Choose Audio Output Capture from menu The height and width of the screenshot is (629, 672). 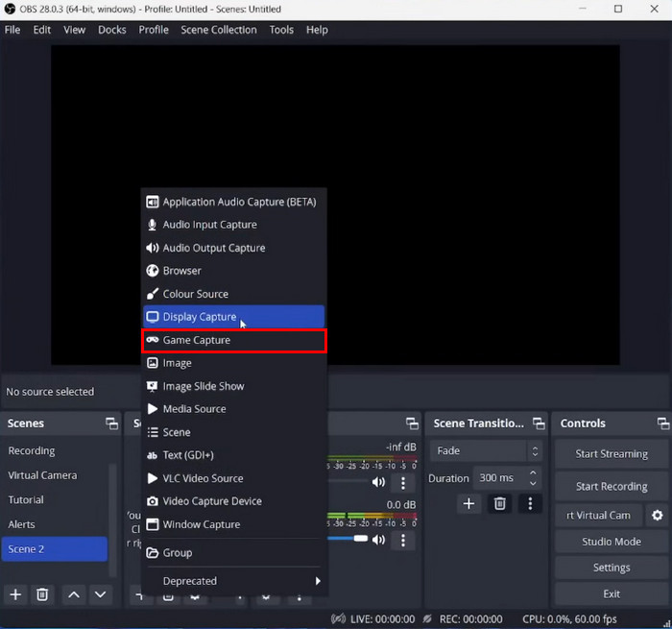coord(234,248)
